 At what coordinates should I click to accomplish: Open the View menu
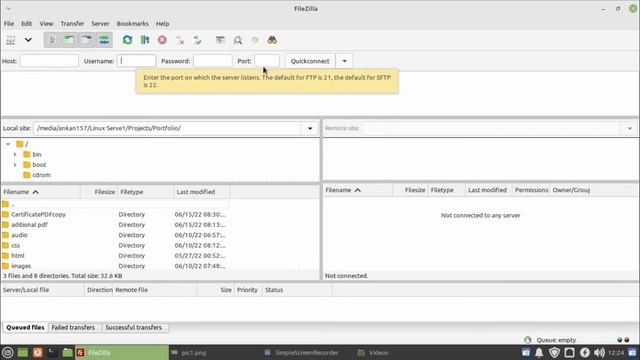click(46, 24)
